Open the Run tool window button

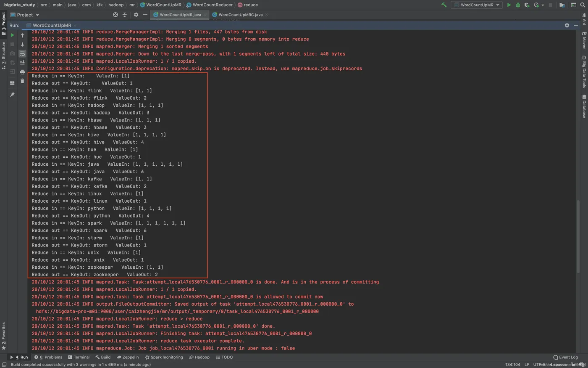click(x=19, y=357)
